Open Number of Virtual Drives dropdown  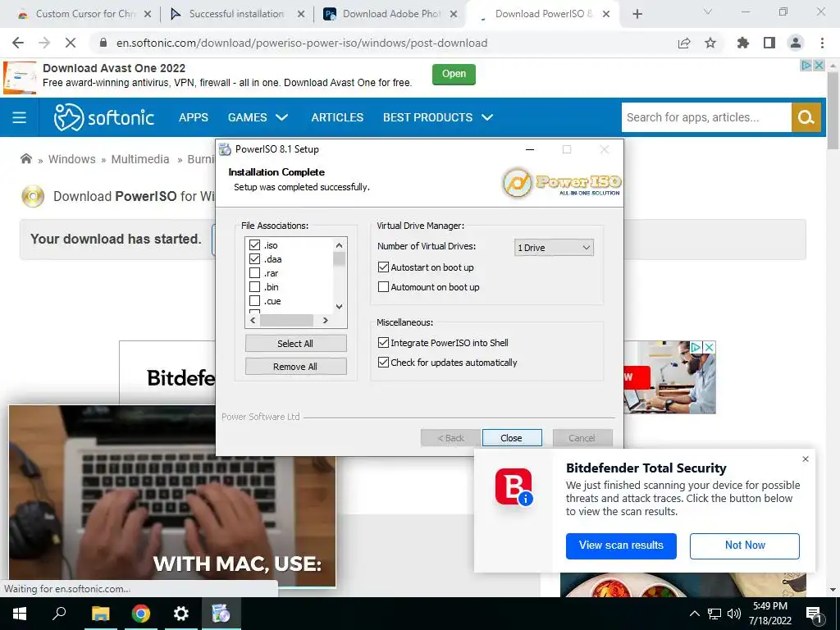[554, 248]
